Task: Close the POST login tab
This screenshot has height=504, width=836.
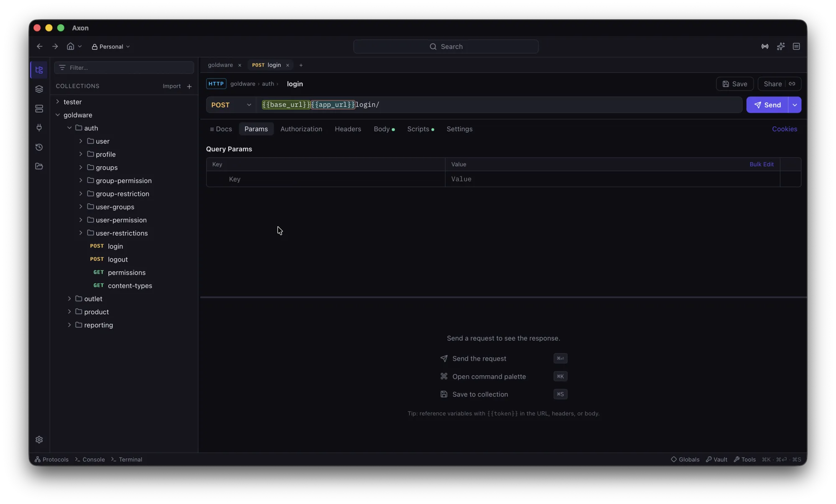Action: 288,65
